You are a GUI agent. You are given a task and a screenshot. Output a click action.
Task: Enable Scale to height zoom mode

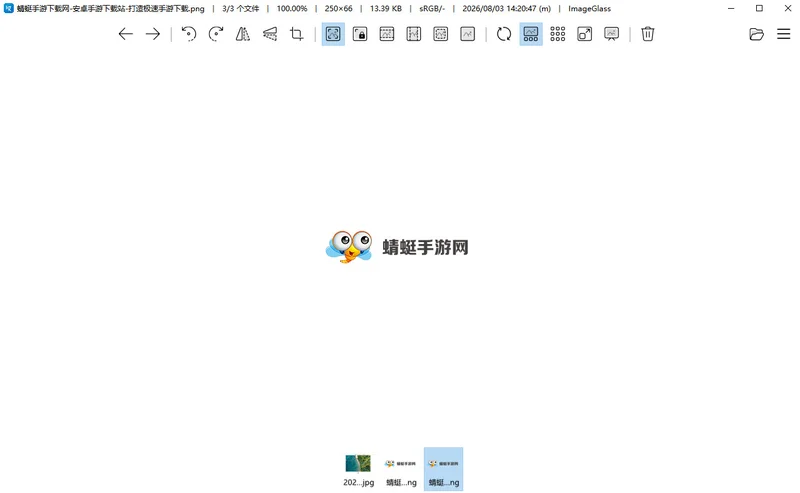point(414,34)
